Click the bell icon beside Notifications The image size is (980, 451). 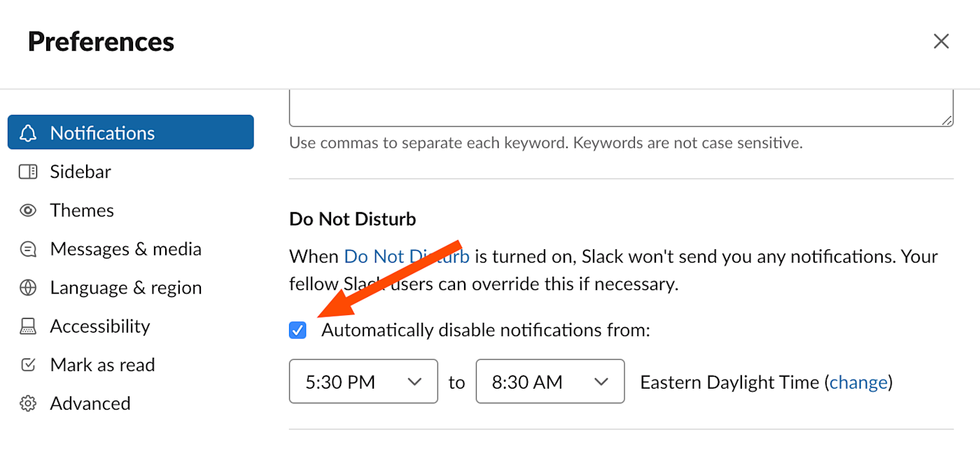(28, 132)
